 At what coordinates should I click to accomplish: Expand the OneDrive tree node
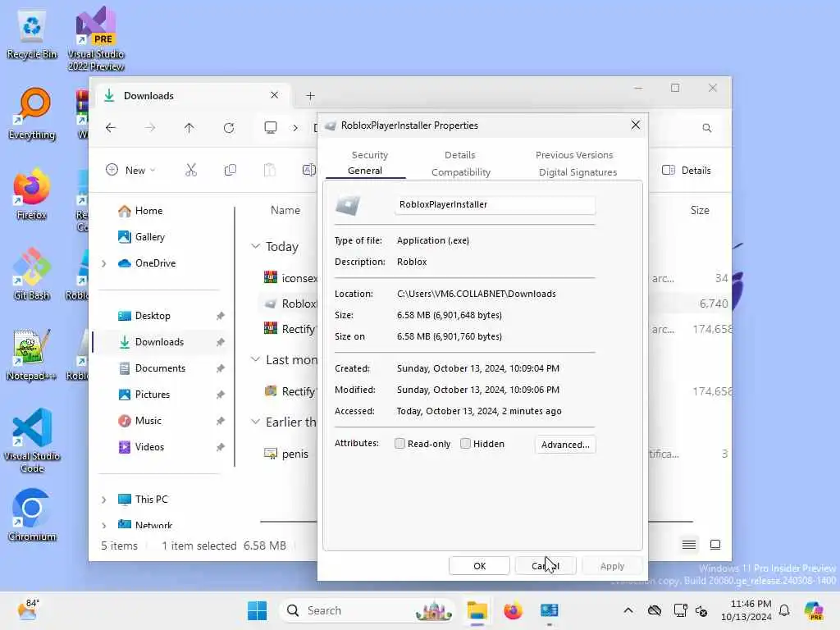tap(104, 263)
